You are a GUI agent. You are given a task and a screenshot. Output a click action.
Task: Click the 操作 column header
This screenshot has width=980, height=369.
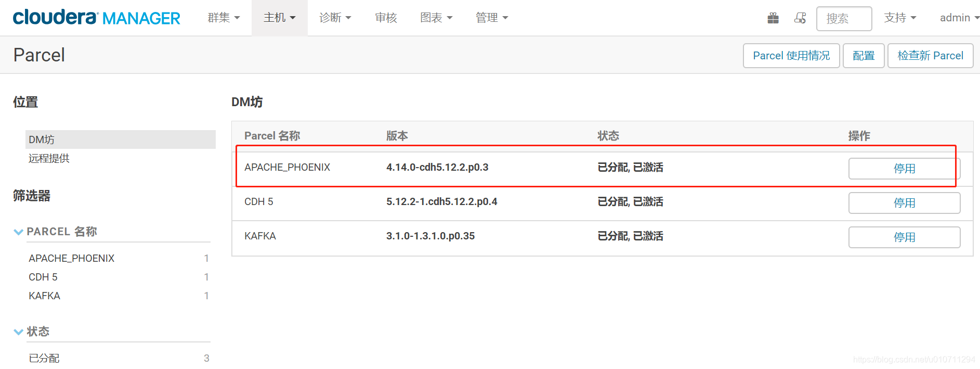[x=859, y=136]
